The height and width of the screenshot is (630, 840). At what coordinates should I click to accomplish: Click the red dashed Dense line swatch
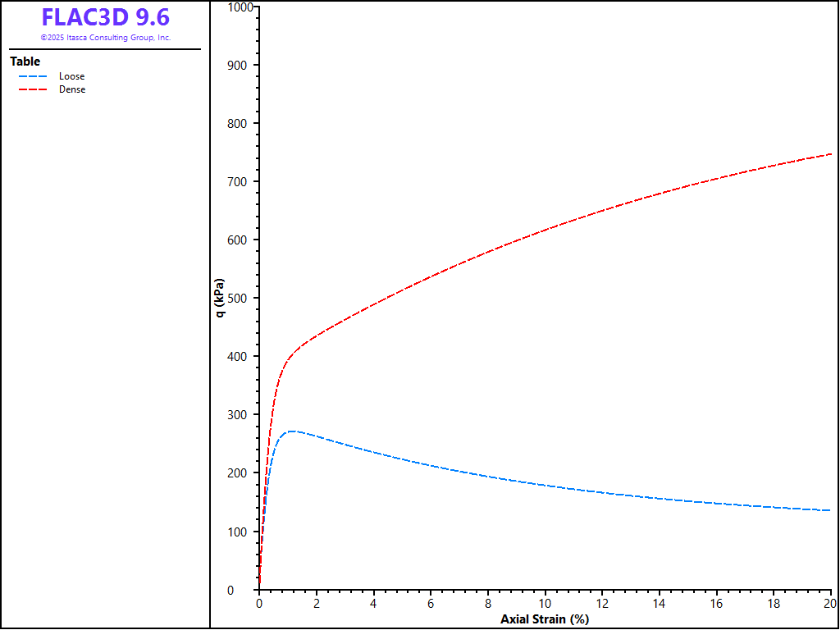click(35, 89)
